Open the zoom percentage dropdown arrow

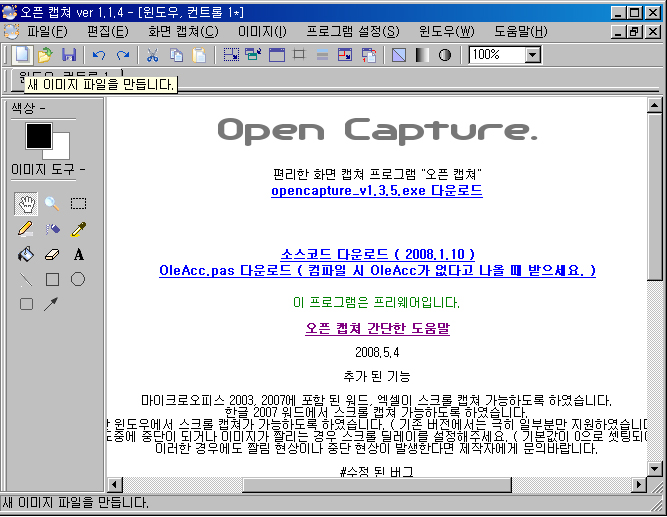pyautogui.click(x=532, y=55)
